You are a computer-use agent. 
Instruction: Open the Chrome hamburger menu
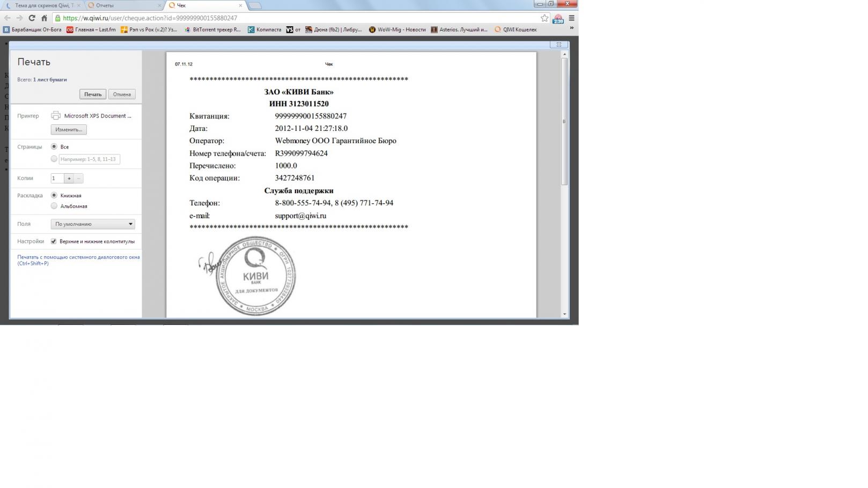[571, 18]
